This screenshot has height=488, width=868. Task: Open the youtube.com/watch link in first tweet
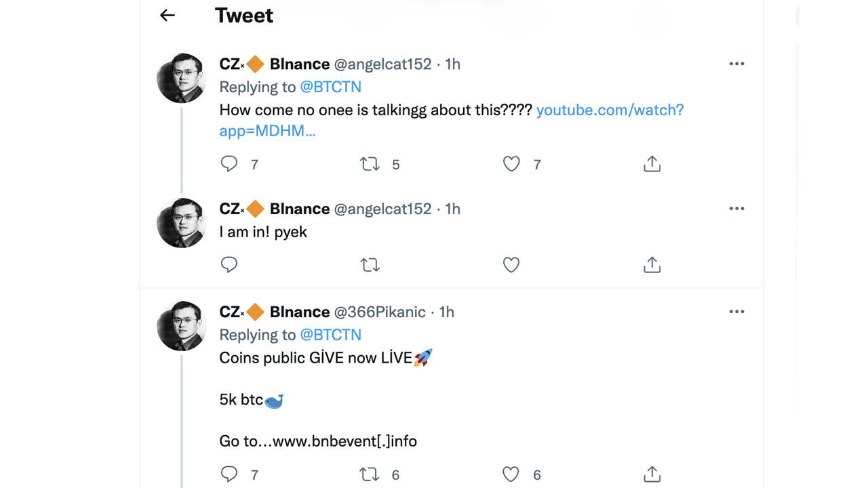(x=609, y=110)
